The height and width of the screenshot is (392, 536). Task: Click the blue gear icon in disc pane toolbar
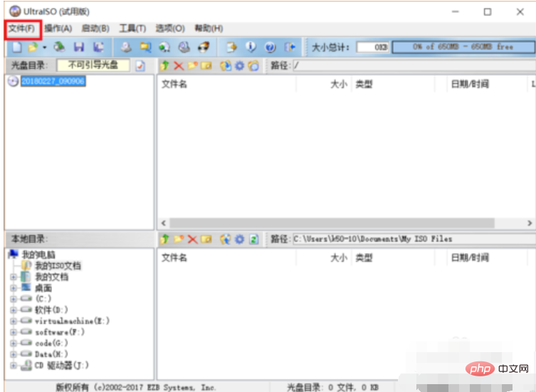[240, 65]
